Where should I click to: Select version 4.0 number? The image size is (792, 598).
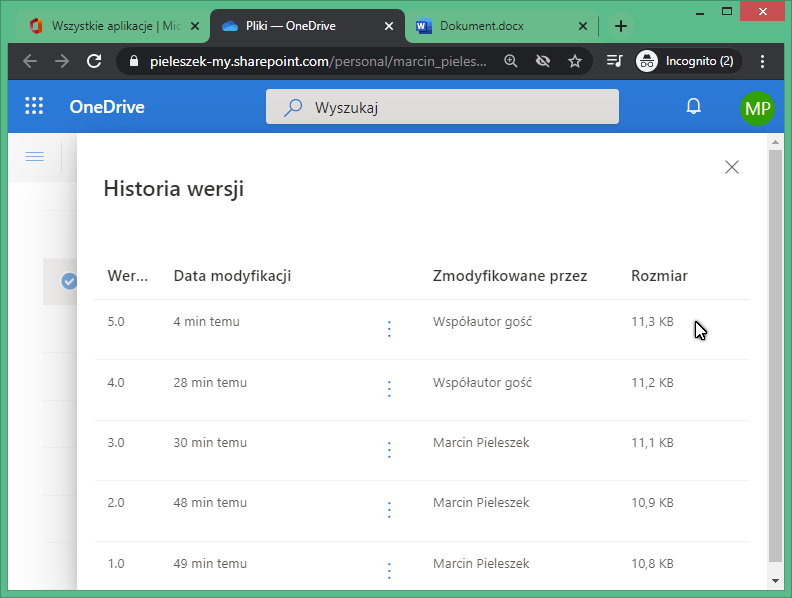click(x=116, y=382)
